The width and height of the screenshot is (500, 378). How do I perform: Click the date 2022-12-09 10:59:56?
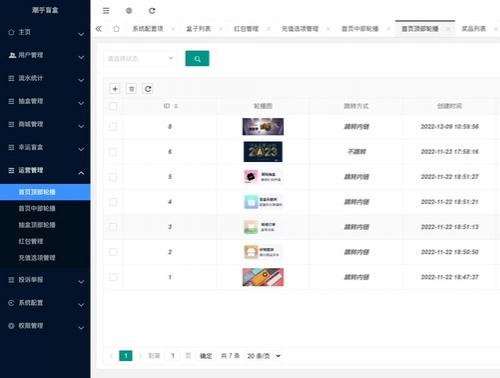pos(450,127)
